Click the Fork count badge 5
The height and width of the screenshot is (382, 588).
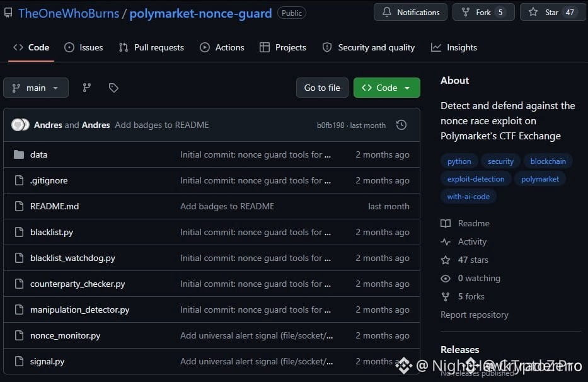click(x=500, y=13)
